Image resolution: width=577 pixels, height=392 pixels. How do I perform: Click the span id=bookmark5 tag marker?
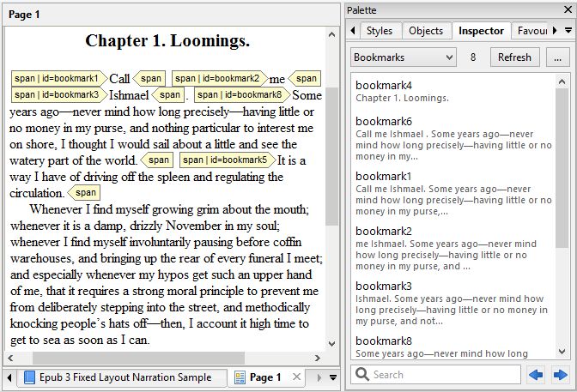click(226, 160)
